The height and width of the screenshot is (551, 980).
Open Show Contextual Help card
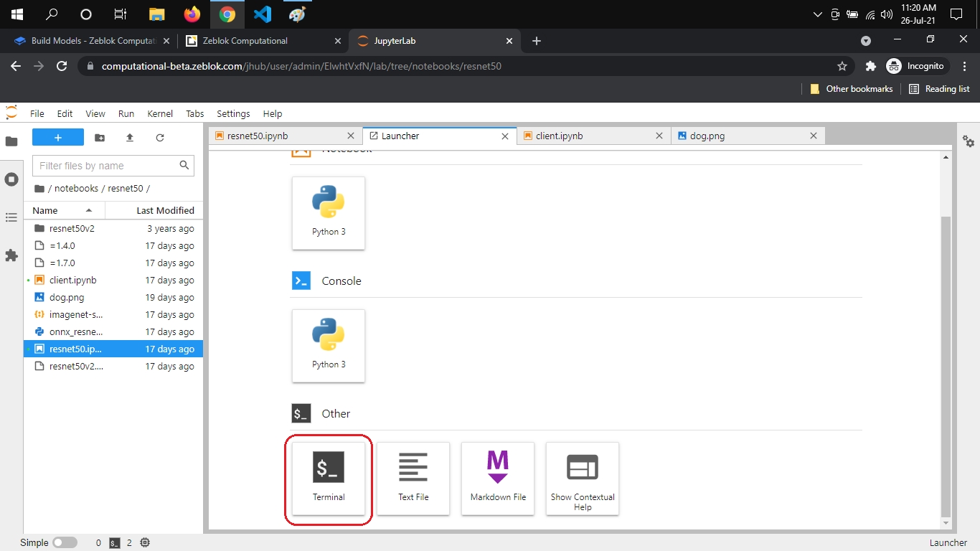[x=582, y=478]
